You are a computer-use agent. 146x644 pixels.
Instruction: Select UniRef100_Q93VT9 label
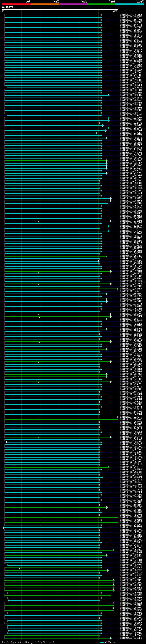(131, 42)
